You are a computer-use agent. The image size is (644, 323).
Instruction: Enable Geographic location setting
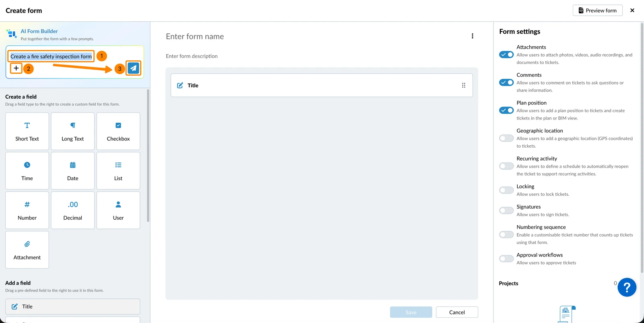(x=506, y=138)
